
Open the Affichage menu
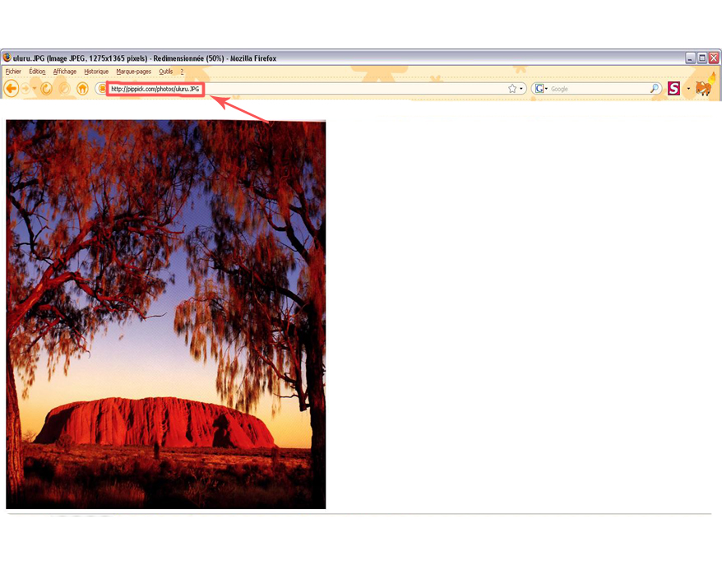65,72
